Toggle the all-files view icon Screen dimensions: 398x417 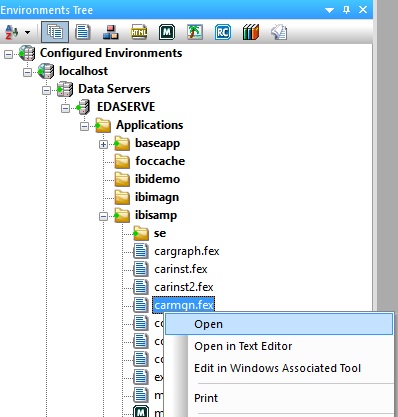click(x=55, y=32)
